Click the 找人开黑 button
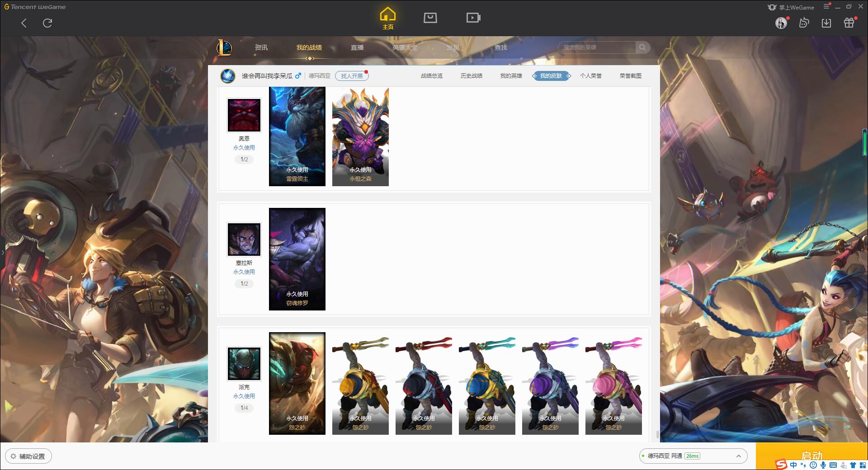Image resolution: width=868 pixels, height=470 pixels. (352, 76)
